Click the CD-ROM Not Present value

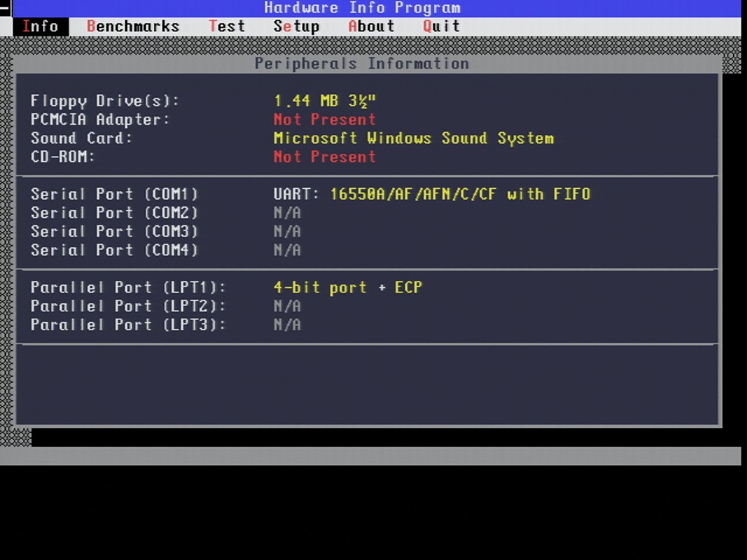(x=325, y=157)
